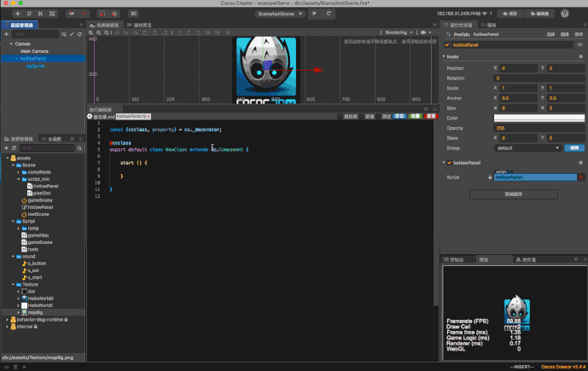588x371 pixels.
Task: Open the hollowPanel component gear menu
Action: [580, 163]
